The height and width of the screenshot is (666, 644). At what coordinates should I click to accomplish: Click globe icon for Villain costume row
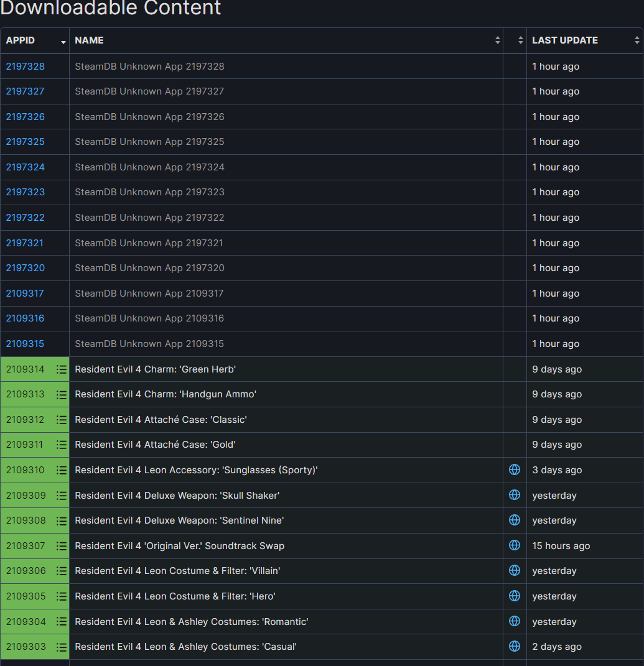(515, 570)
